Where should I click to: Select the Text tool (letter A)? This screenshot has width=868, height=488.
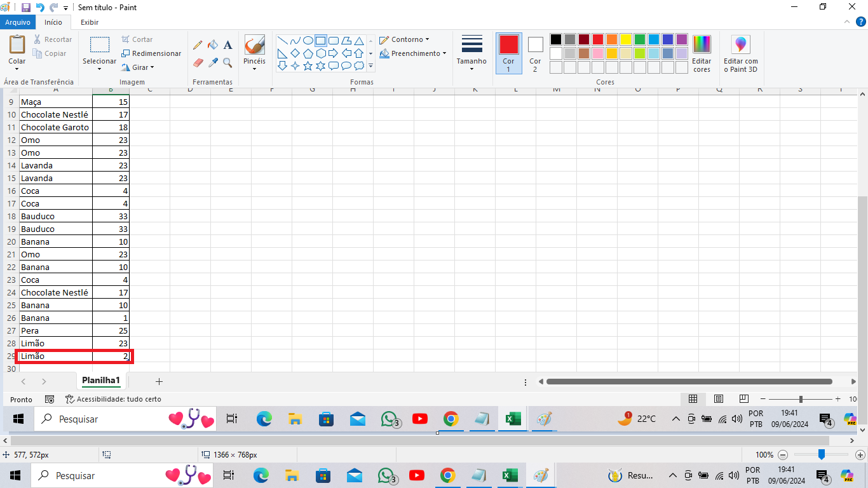click(227, 45)
